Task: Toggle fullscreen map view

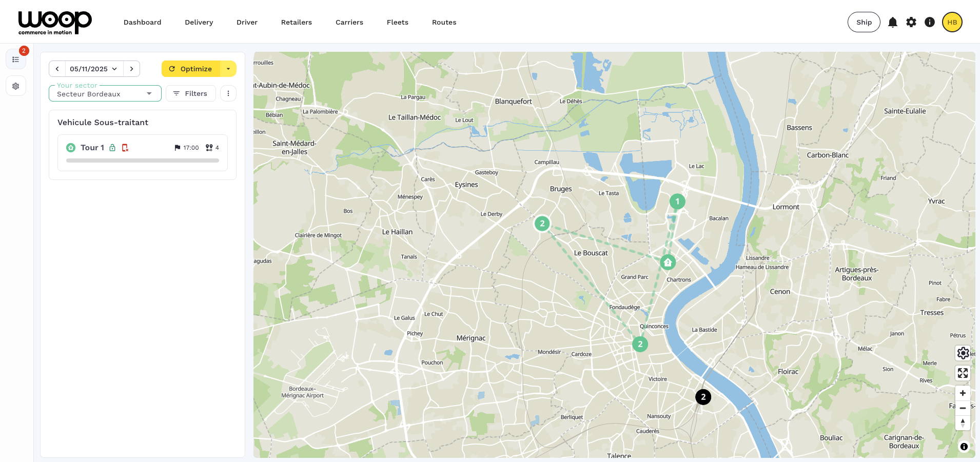Action: [x=963, y=373]
